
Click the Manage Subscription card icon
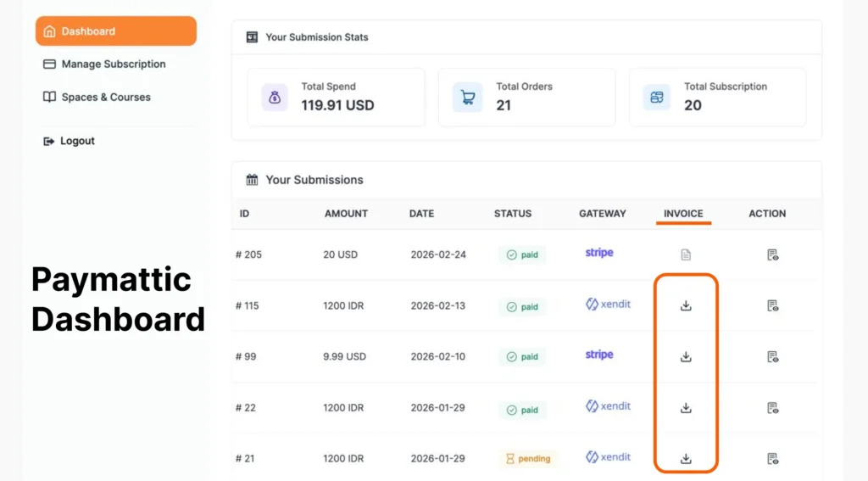(49, 64)
